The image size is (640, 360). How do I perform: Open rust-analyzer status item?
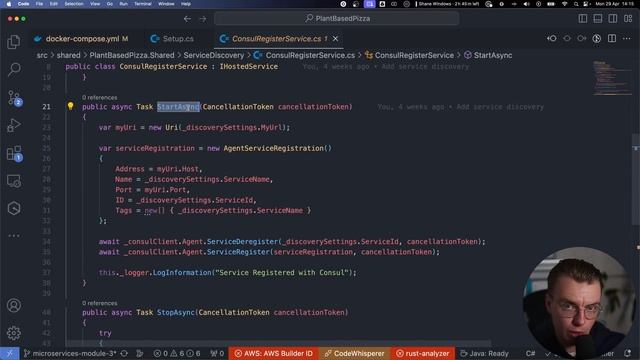[422, 353]
